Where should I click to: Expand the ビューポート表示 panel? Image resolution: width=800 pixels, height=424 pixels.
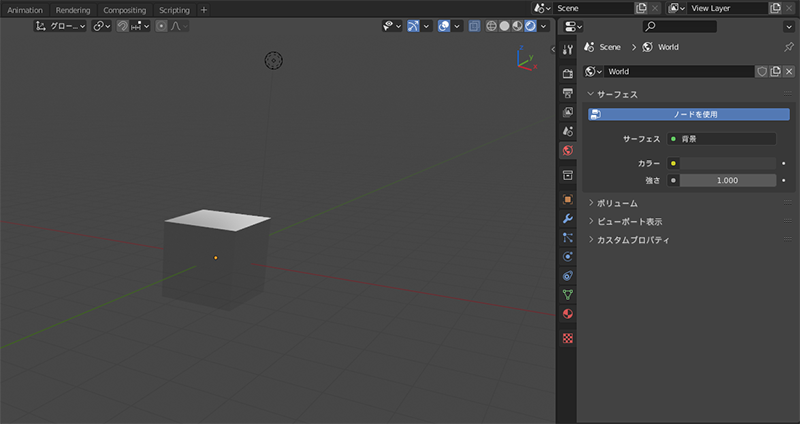[629, 221]
